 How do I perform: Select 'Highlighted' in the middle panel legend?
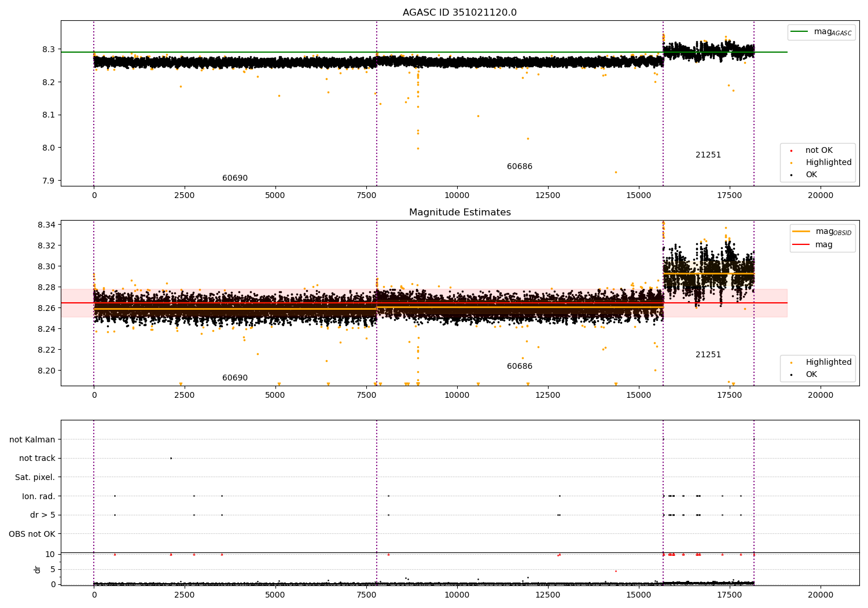(829, 362)
